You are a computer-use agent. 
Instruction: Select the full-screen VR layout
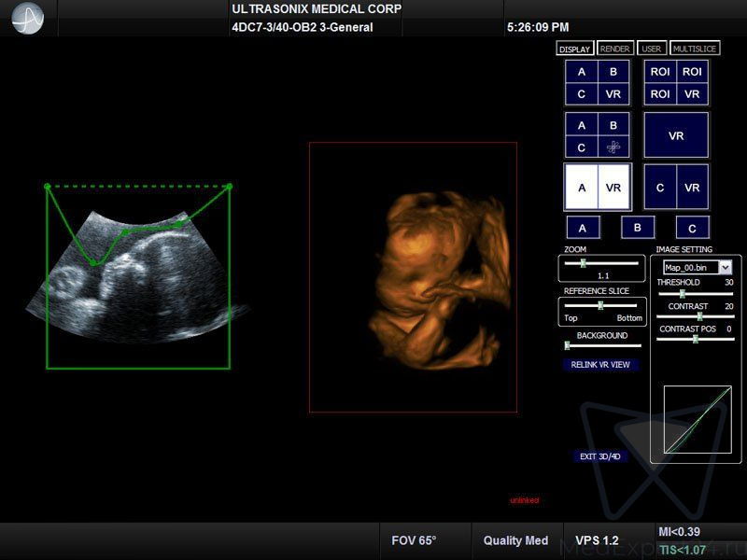click(x=676, y=135)
